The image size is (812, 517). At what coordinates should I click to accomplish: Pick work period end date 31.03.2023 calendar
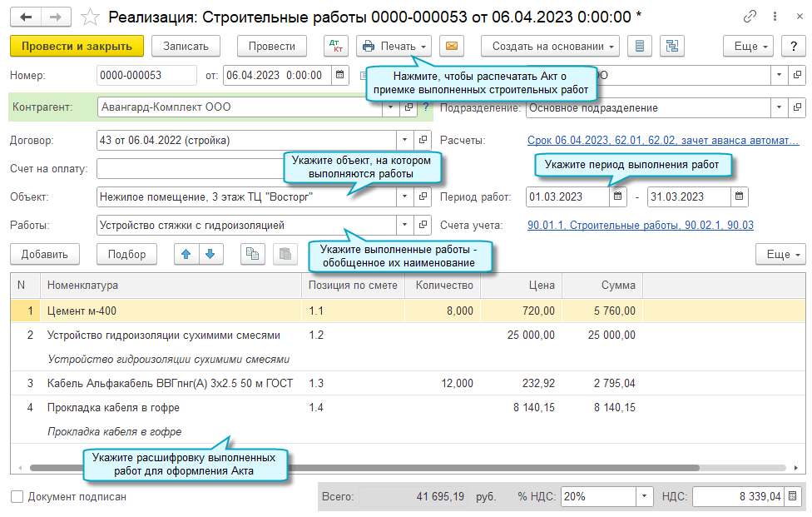[x=740, y=196]
